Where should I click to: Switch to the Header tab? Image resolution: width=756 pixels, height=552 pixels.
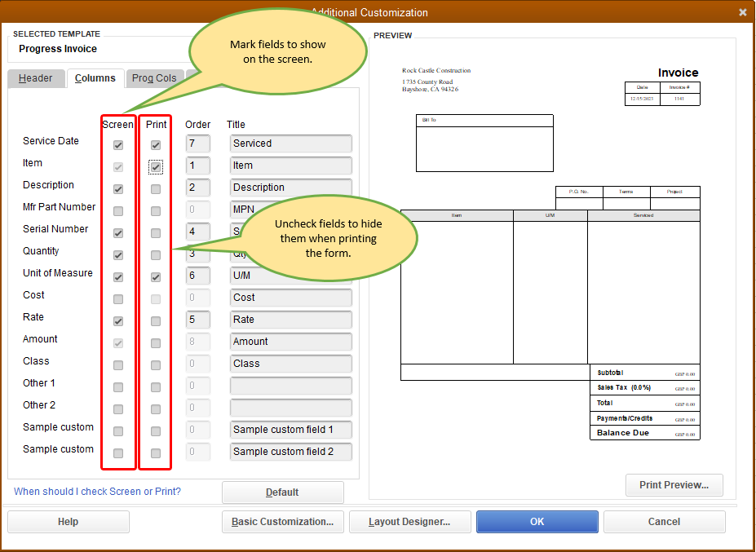36,78
